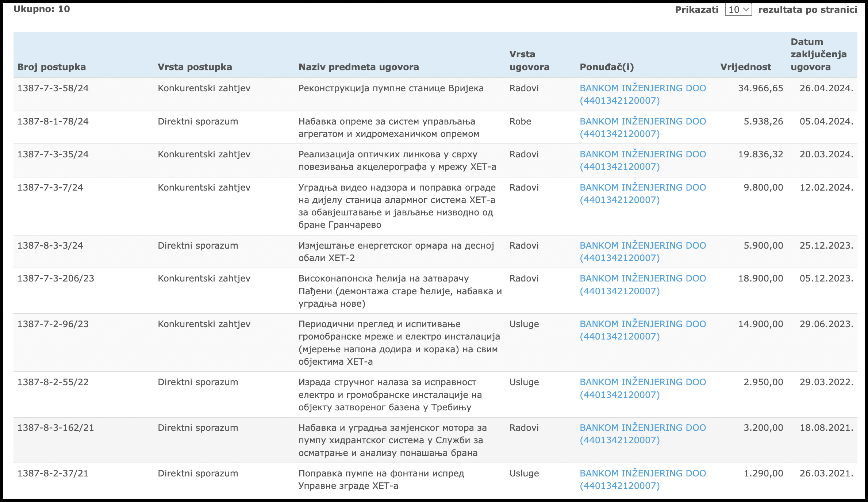Open BANKOM INŽENJERING DOO link for 1387-7-3-7/24
Image resolution: width=868 pixels, height=502 pixels.
coord(643,194)
